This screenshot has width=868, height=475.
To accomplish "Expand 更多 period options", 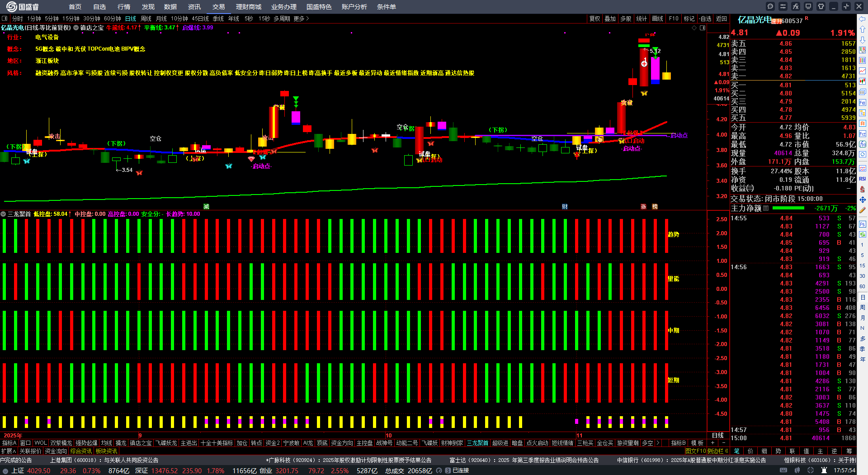I will [301, 19].
